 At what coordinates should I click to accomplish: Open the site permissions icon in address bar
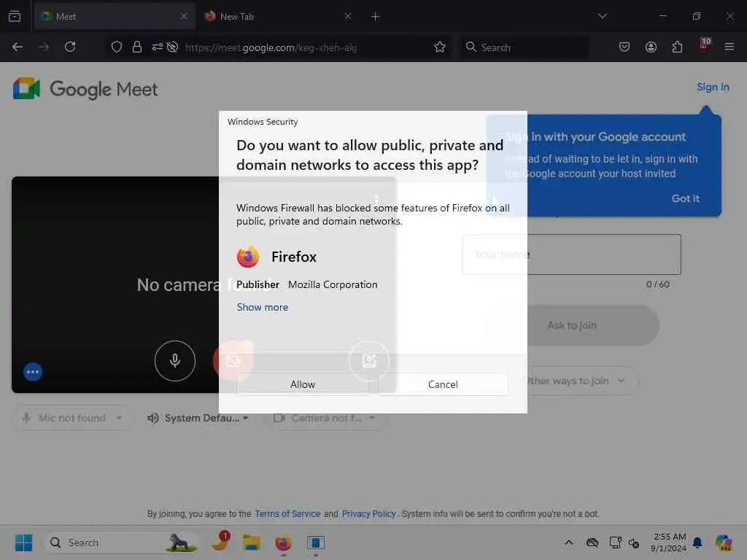click(x=158, y=47)
